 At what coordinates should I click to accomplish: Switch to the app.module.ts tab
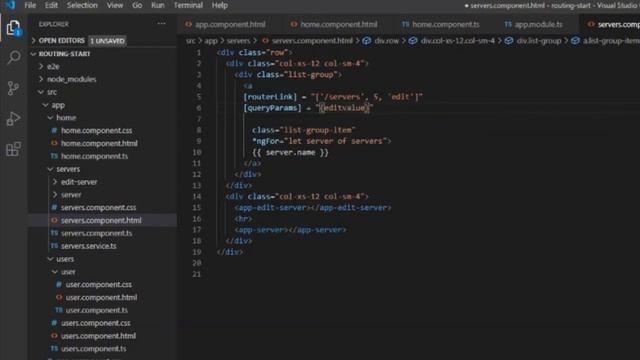538,24
